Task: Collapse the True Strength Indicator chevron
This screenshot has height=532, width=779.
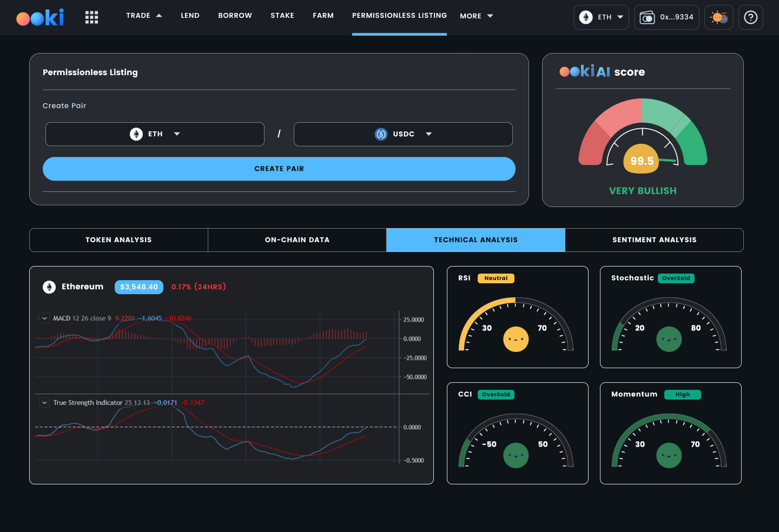Action: [44, 403]
